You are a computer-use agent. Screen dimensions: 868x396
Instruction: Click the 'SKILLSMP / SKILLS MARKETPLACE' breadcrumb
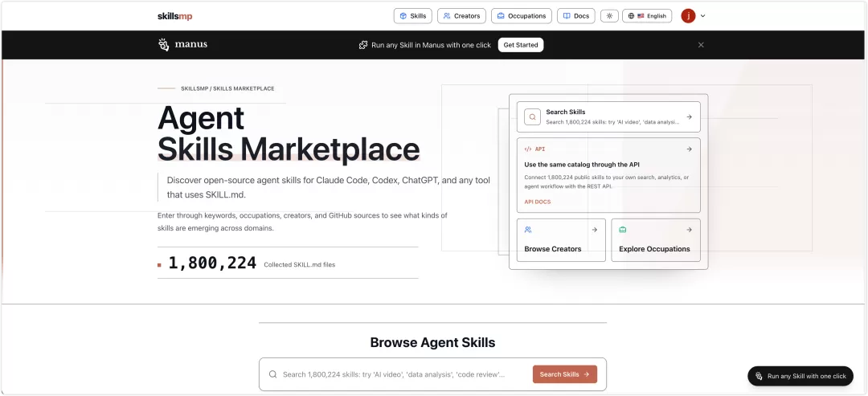[x=227, y=88]
